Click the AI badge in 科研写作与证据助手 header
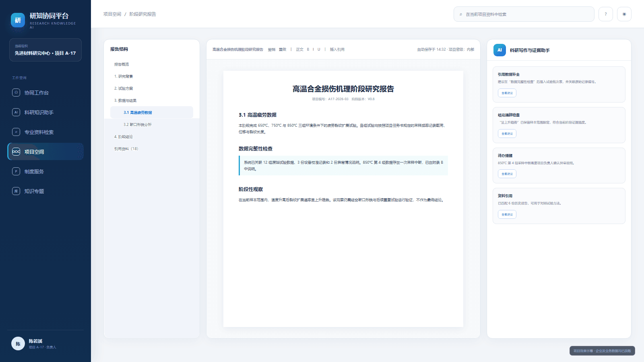The width and height of the screenshot is (644, 362). coord(500,50)
